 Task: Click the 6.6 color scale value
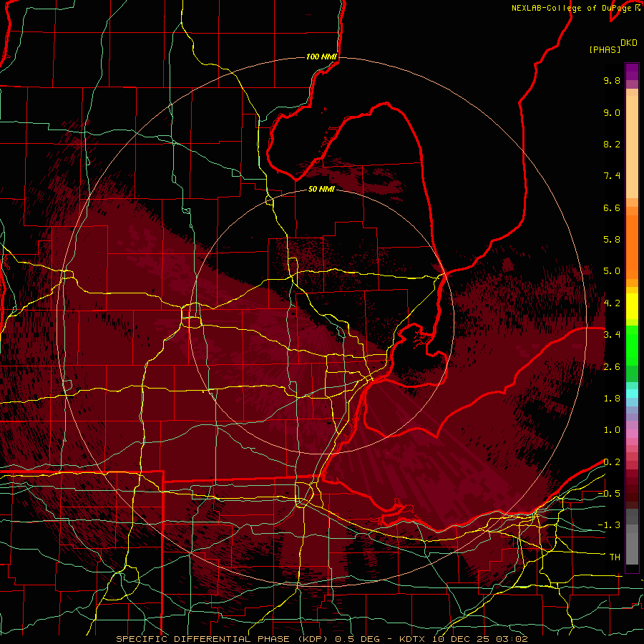point(612,208)
